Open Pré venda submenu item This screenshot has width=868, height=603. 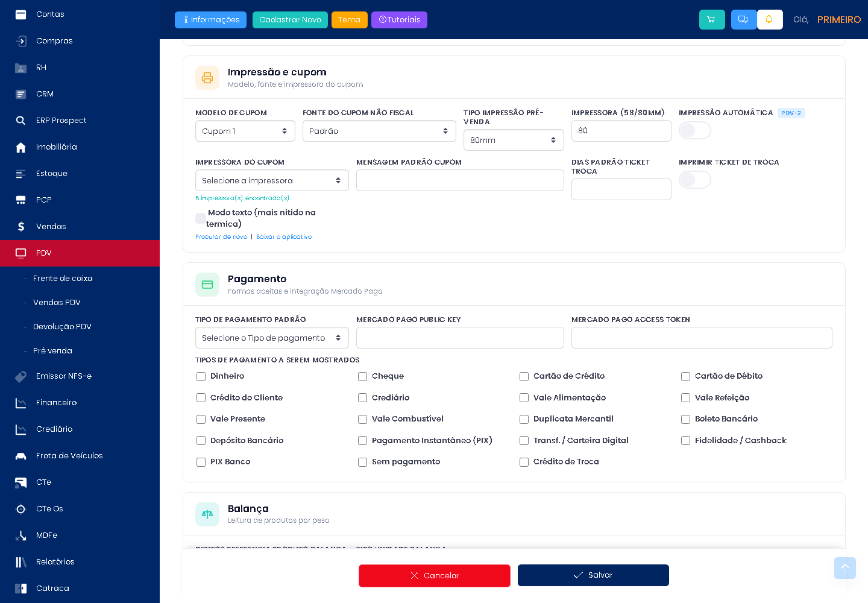pyautogui.click(x=52, y=351)
